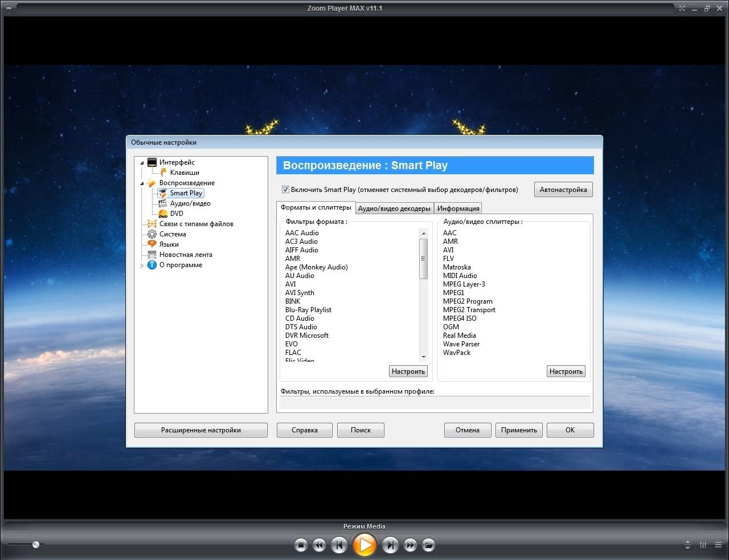Open the equalizer sliders icon

pos(703,545)
